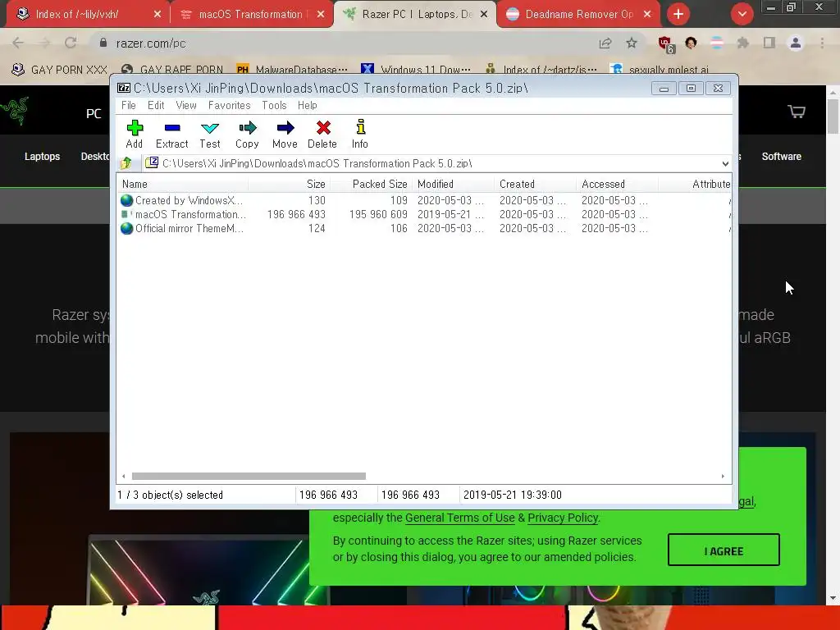Select the 'macOS Transformation...' file row
Screen dimensions: 840x630
(423, 214)
